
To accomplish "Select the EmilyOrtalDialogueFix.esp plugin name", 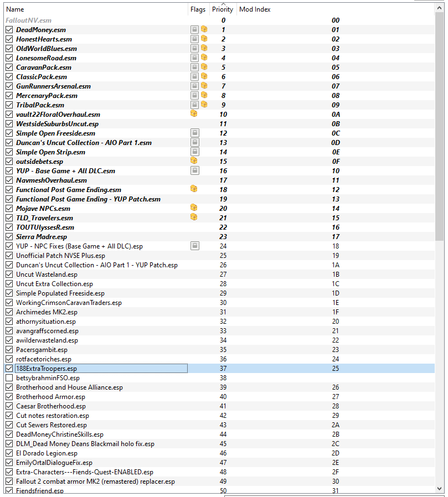I will 54,463.
